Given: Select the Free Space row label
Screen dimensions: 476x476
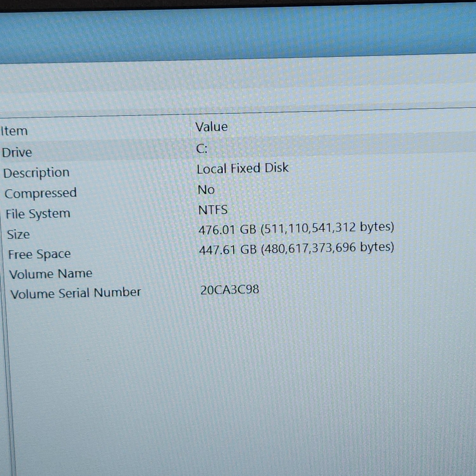Looking at the screenshot, I should point(39,255).
